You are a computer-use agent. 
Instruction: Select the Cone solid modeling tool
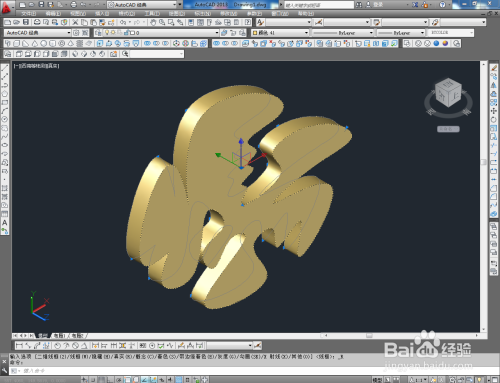click(x=35, y=43)
